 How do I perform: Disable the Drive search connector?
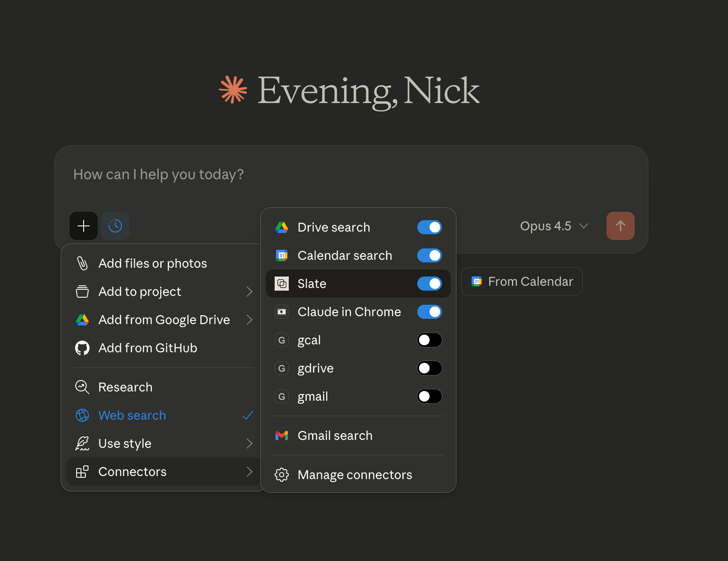(x=430, y=227)
